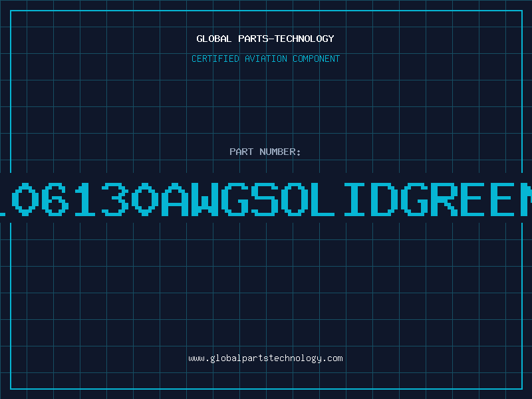Select the word CERTIFIED in subtitle

tap(215, 59)
